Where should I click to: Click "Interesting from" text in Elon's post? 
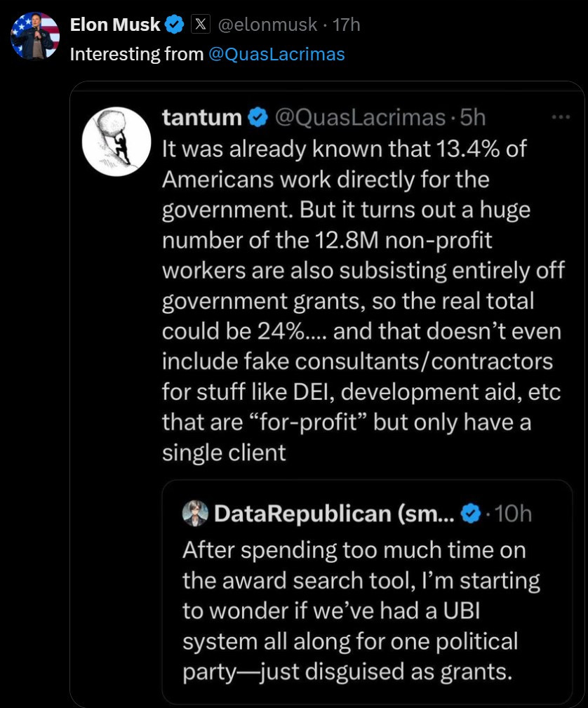tap(136, 54)
